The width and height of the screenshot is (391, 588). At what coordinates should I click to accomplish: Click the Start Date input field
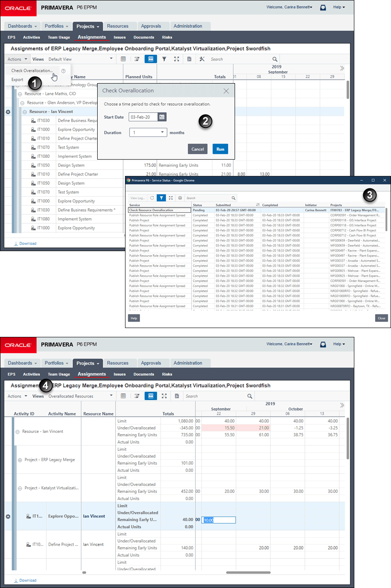pyautogui.click(x=144, y=117)
